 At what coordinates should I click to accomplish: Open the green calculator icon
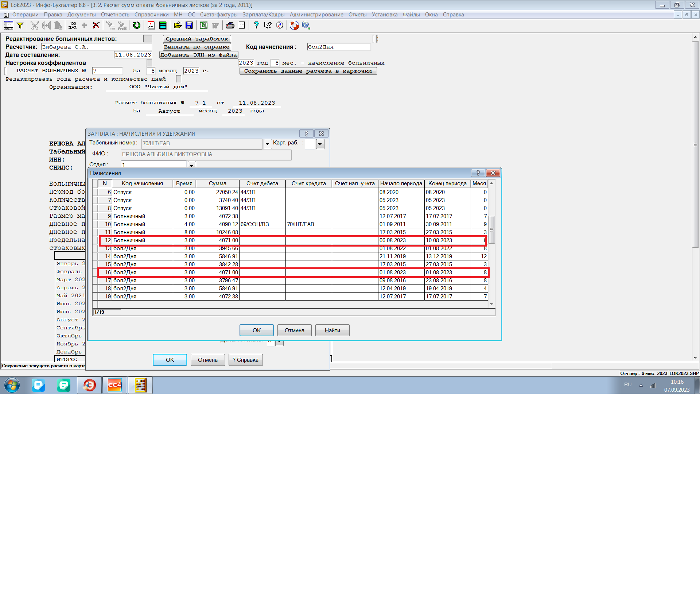tap(163, 25)
